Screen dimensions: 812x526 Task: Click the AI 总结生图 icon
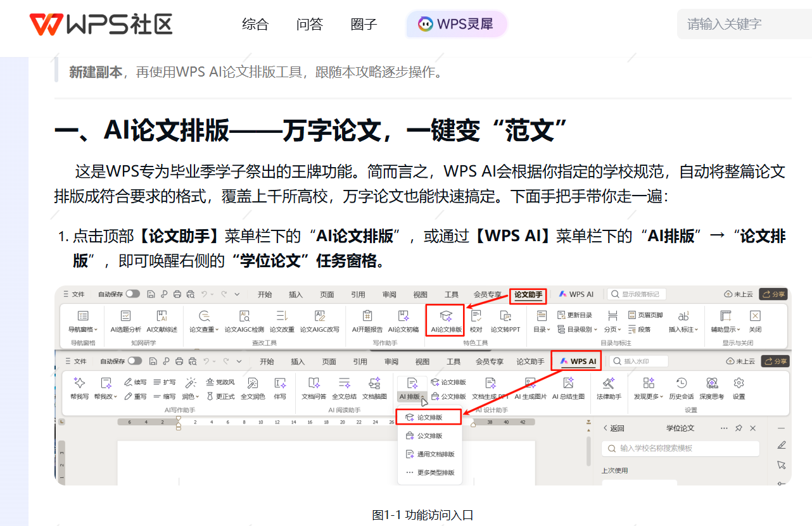(568, 382)
